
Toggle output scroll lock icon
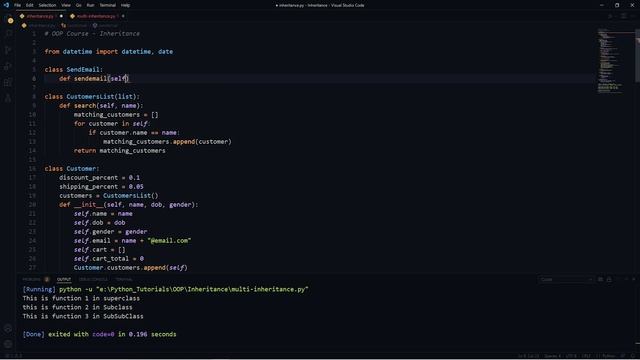point(609,279)
